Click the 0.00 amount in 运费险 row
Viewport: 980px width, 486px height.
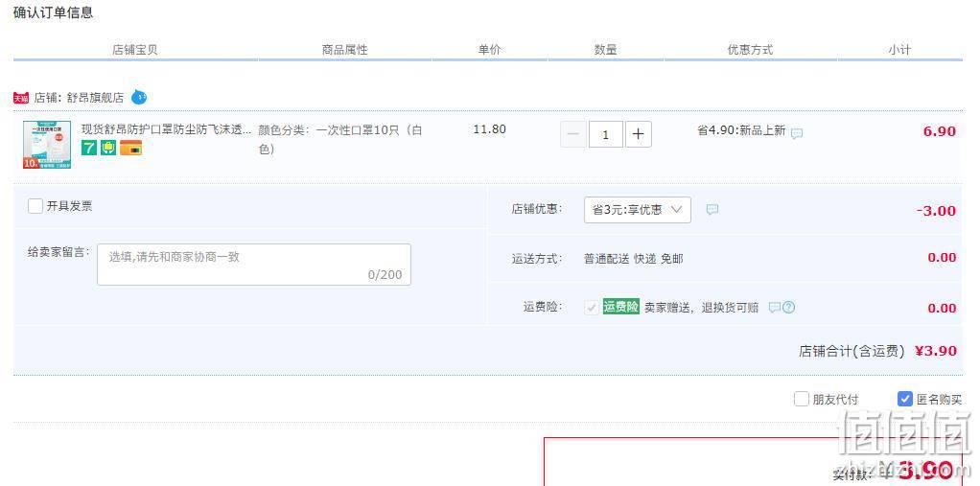click(942, 308)
